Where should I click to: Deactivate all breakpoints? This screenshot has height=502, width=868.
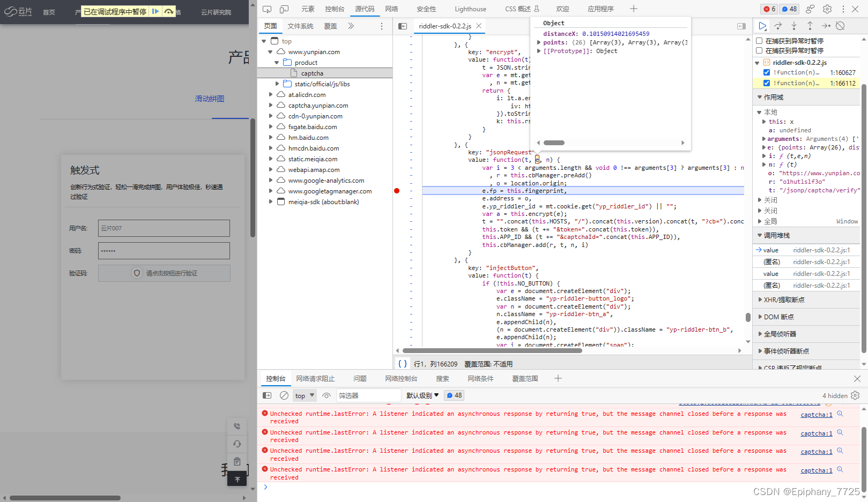841,26
